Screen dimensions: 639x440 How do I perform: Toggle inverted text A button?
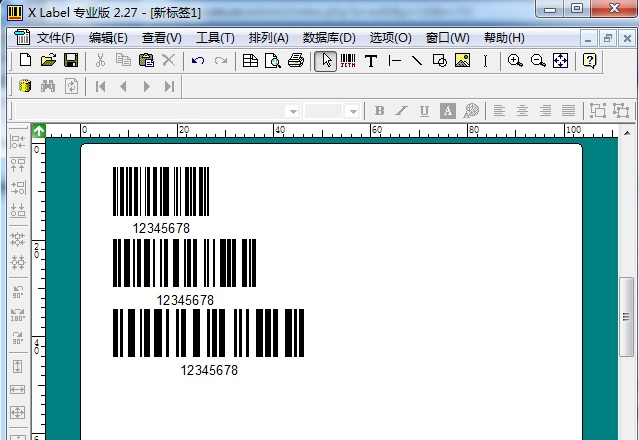click(x=447, y=111)
